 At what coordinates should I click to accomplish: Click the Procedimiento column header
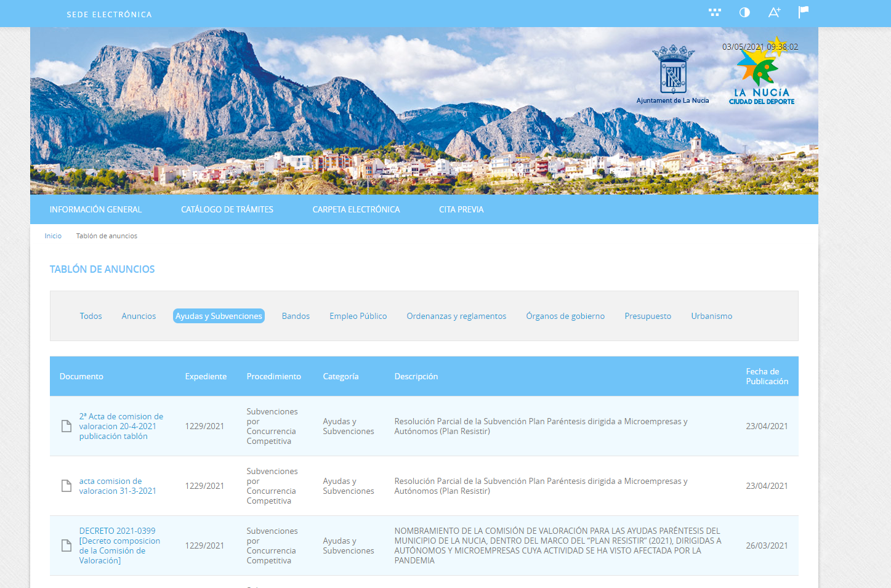tap(273, 376)
